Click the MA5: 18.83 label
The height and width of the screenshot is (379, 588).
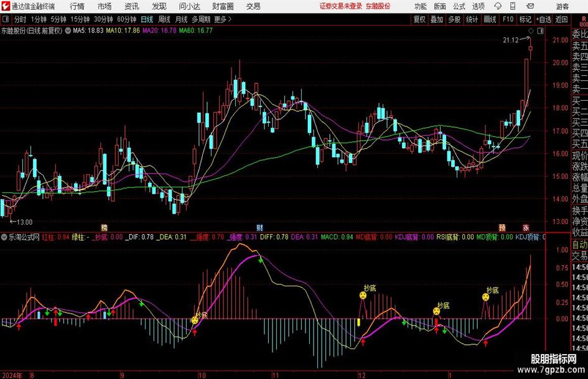[88, 30]
